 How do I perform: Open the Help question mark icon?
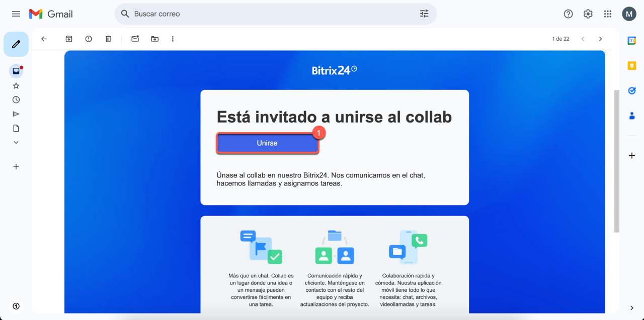568,14
